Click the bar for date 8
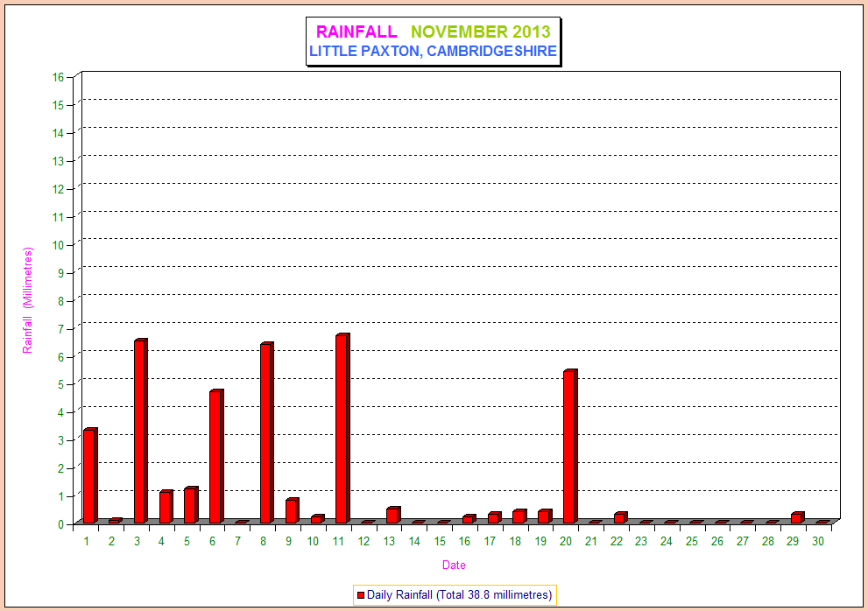Image resolution: width=868 pixels, height=611 pixels. tap(267, 432)
